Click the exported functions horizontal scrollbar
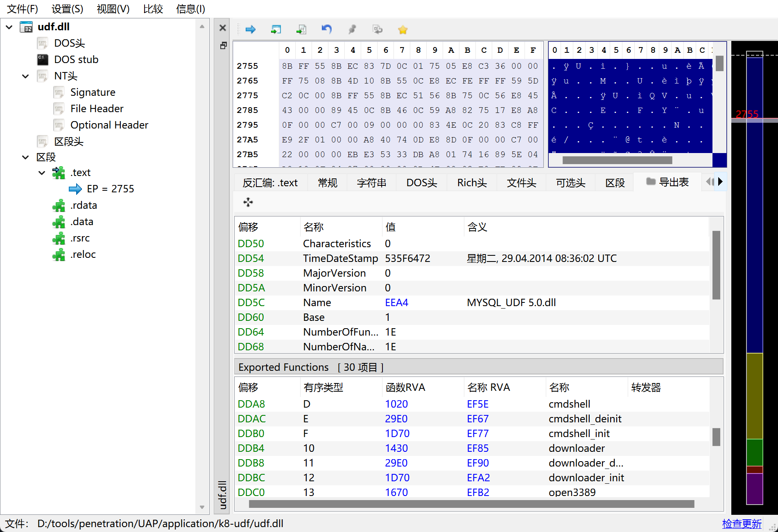The image size is (778, 532). pos(471,504)
